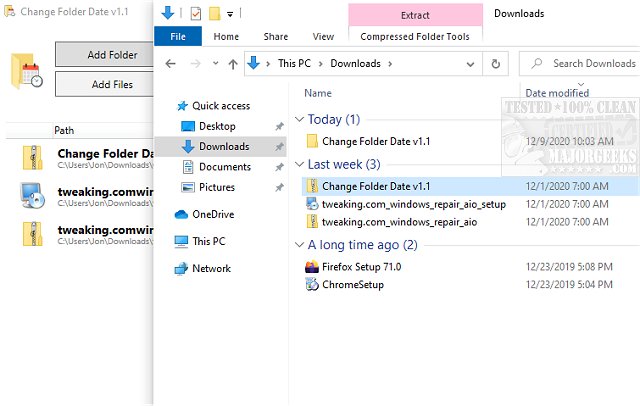
Task: Select Change Folder Date v1.1 zip under Last week
Action: pyautogui.click(x=376, y=186)
